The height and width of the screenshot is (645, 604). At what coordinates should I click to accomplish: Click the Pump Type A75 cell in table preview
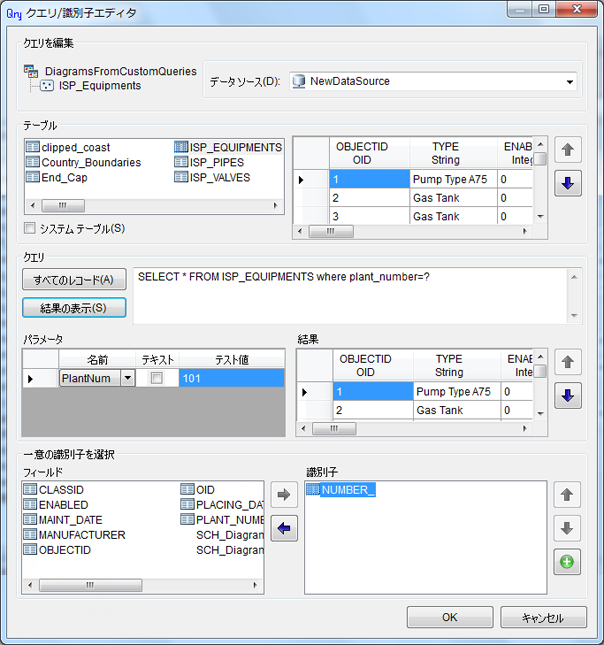pos(453,179)
